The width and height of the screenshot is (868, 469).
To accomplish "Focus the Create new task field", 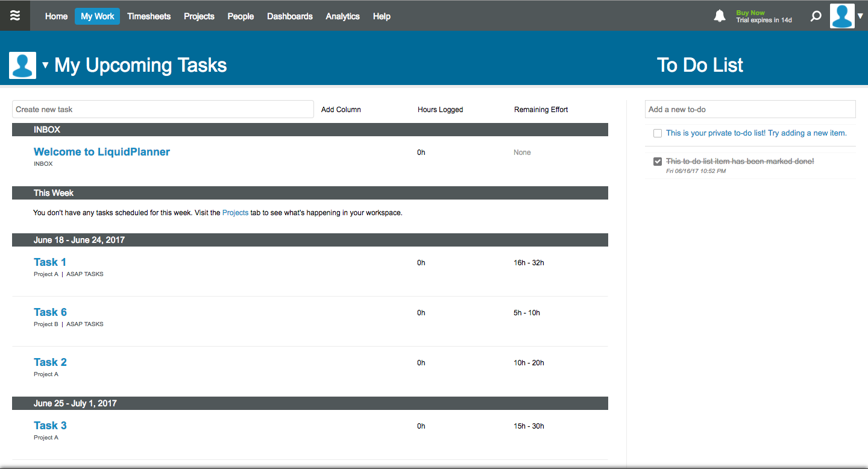I will pos(163,109).
